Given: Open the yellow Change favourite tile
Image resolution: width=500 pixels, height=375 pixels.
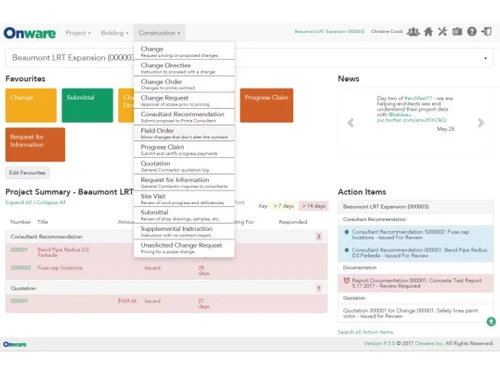Looking at the screenshot, I should [x=31, y=105].
